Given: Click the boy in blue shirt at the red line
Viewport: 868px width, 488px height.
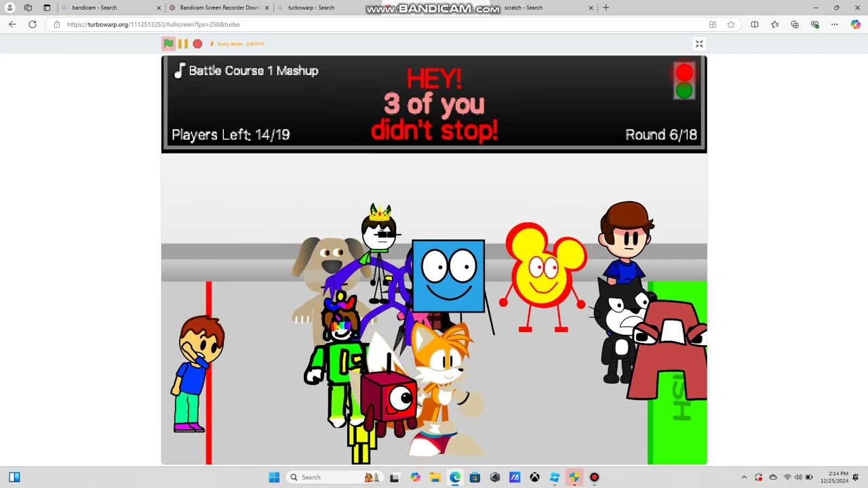Looking at the screenshot, I should (x=197, y=373).
